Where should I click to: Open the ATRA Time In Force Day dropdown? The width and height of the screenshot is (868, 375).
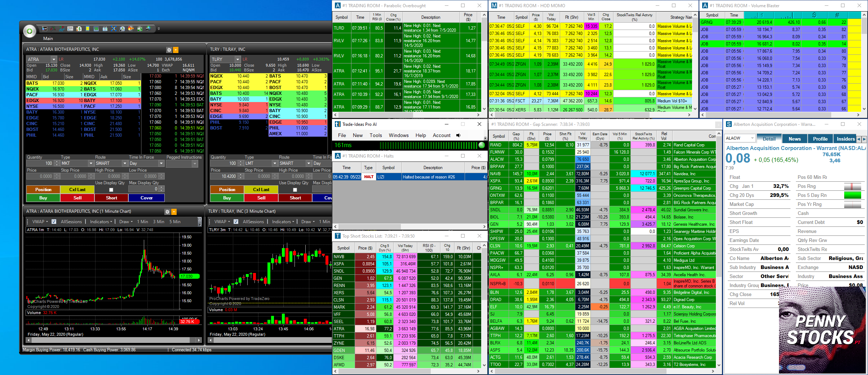point(161,163)
